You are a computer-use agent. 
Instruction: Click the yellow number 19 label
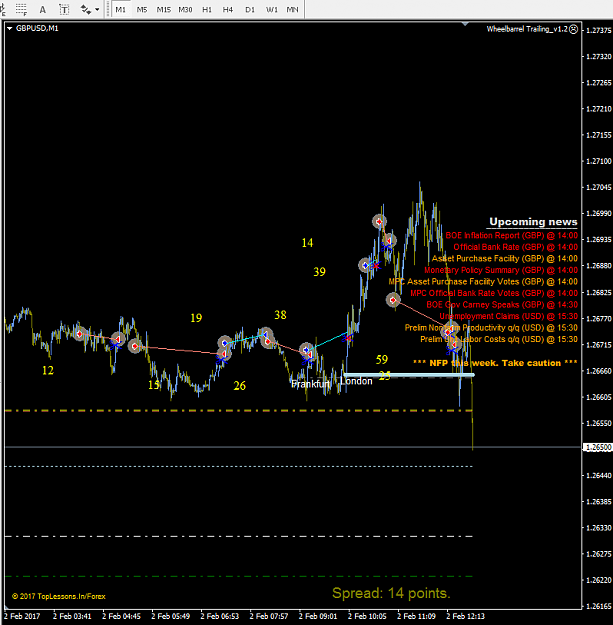click(196, 318)
